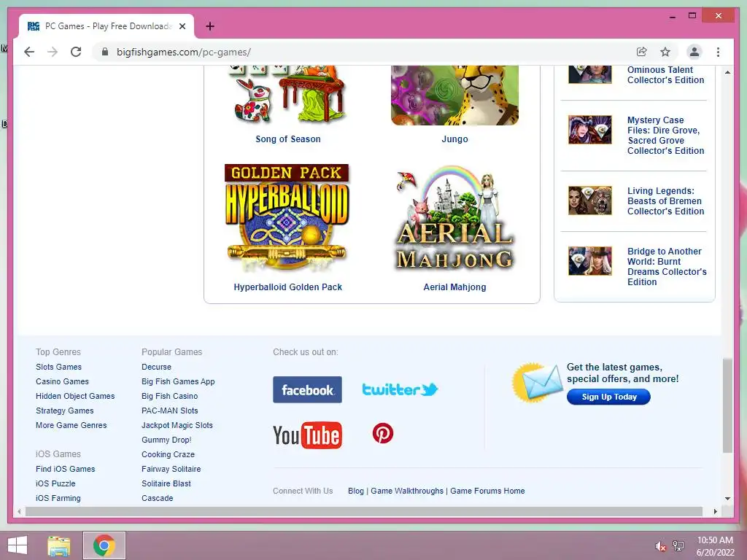The height and width of the screenshot is (560, 747).
Task: Open Ominous Talent Collector's Edition link
Action: point(665,75)
